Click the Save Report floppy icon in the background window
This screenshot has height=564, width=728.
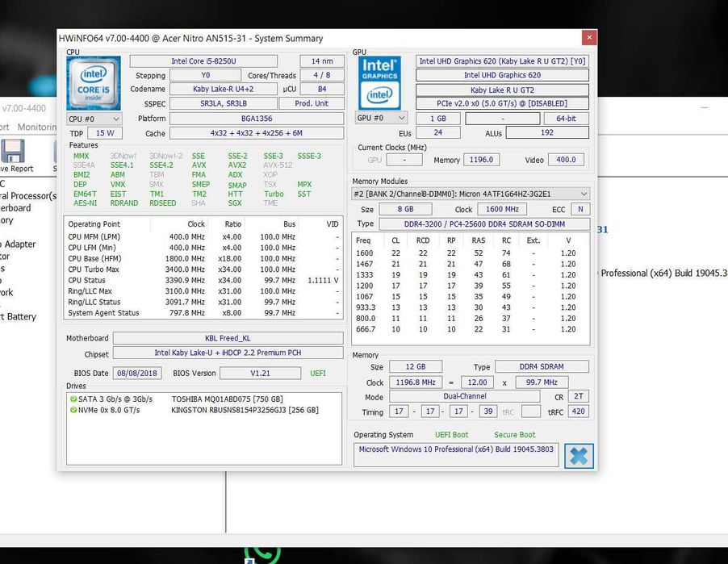[13, 152]
